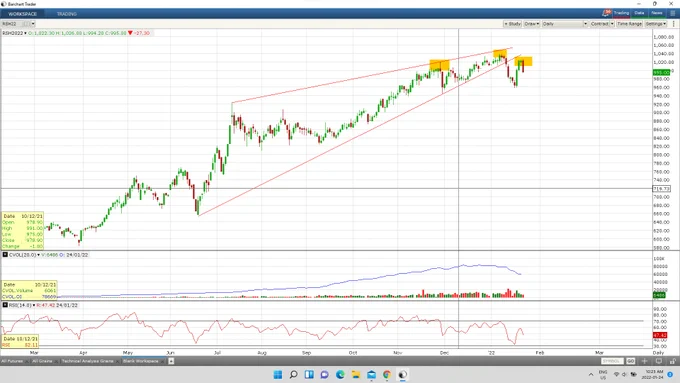The width and height of the screenshot is (680, 383).
Task: Click the rightmost yellow highlight box
Action: [x=523, y=61]
